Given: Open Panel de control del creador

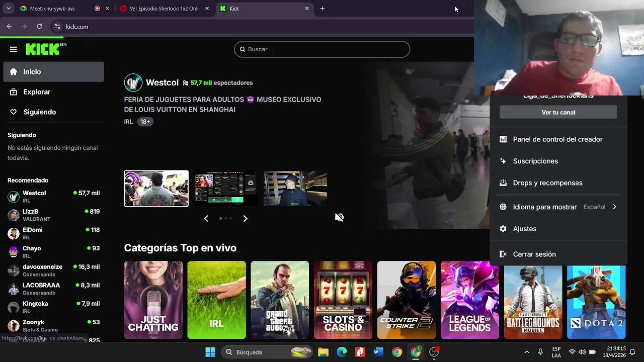Looking at the screenshot, I should [x=558, y=139].
